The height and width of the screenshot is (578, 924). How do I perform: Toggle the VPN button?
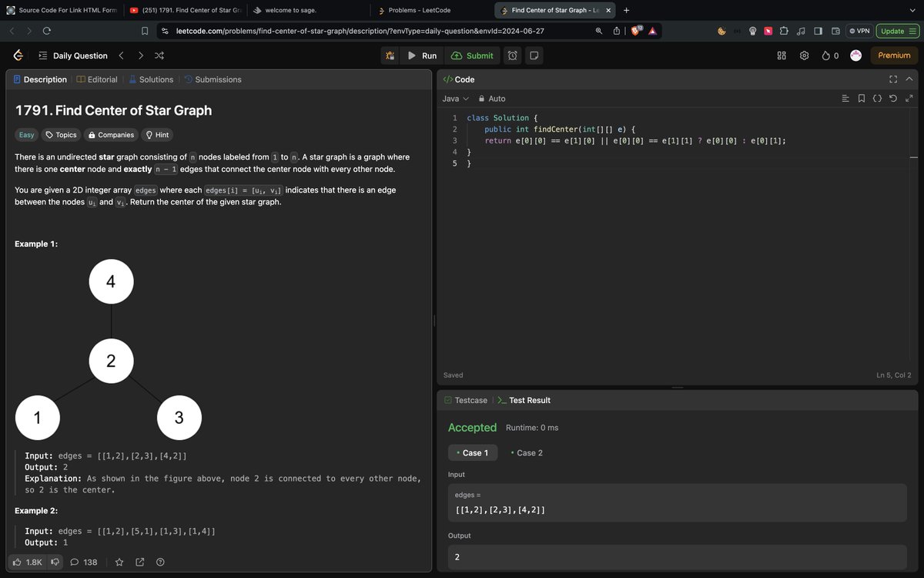click(859, 31)
